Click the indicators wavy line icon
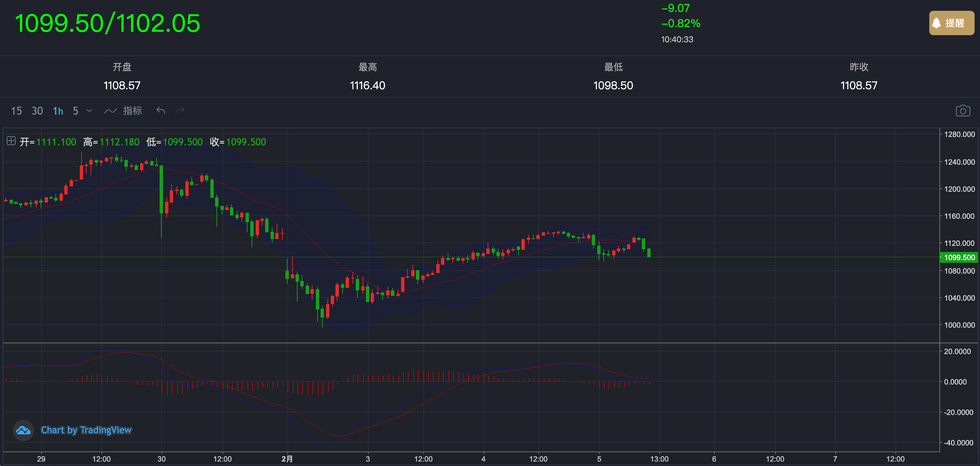980x466 pixels. click(110, 111)
